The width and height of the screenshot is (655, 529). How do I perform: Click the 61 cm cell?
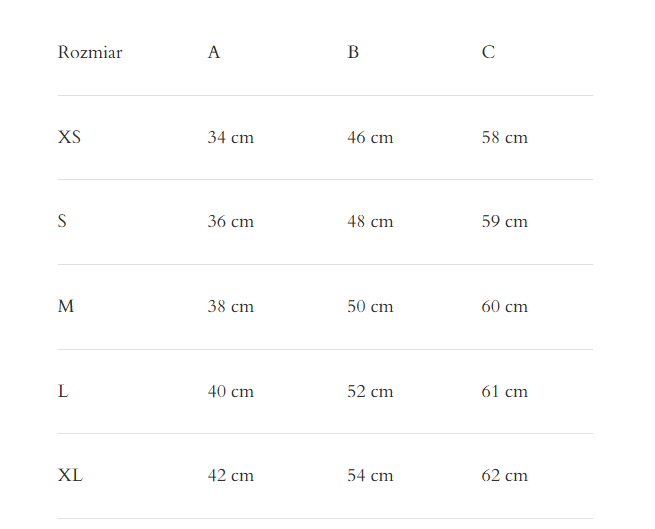pyautogui.click(x=504, y=391)
